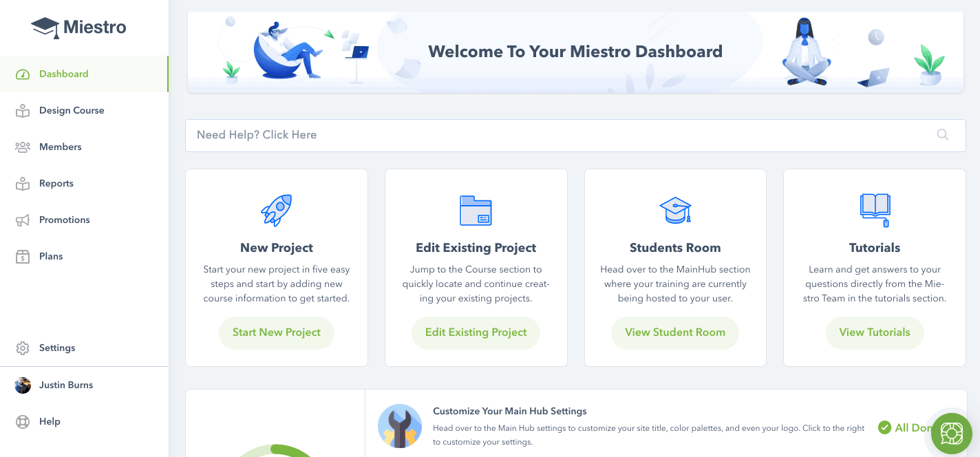Click the Start New Project button
This screenshot has height=457, width=980.
277,332
